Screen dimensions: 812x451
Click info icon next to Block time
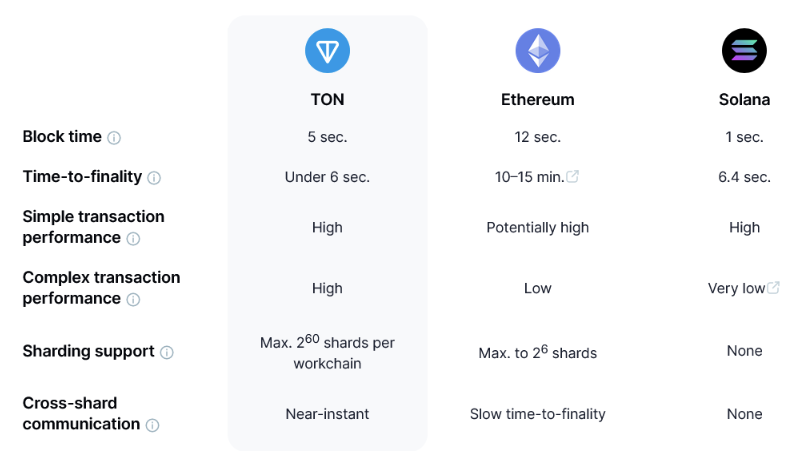(x=114, y=138)
